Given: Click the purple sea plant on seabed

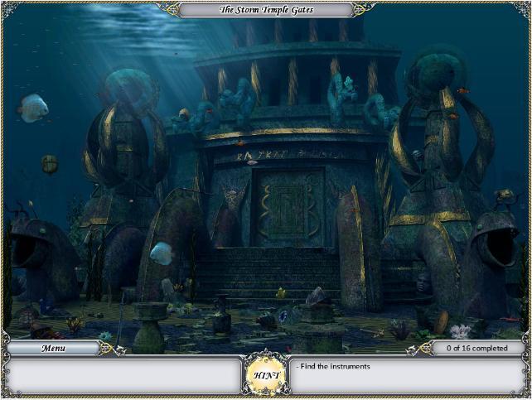Looking at the screenshot, I should tap(401, 329).
